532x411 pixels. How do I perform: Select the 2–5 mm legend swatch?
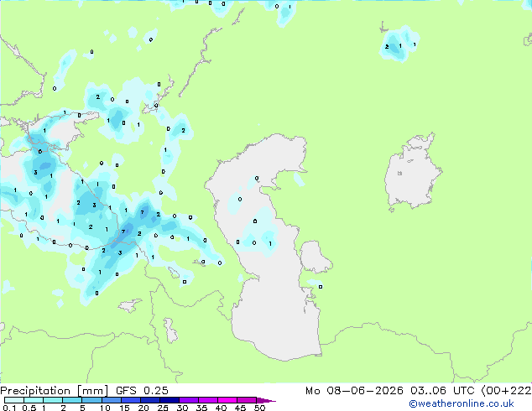pos(72,400)
